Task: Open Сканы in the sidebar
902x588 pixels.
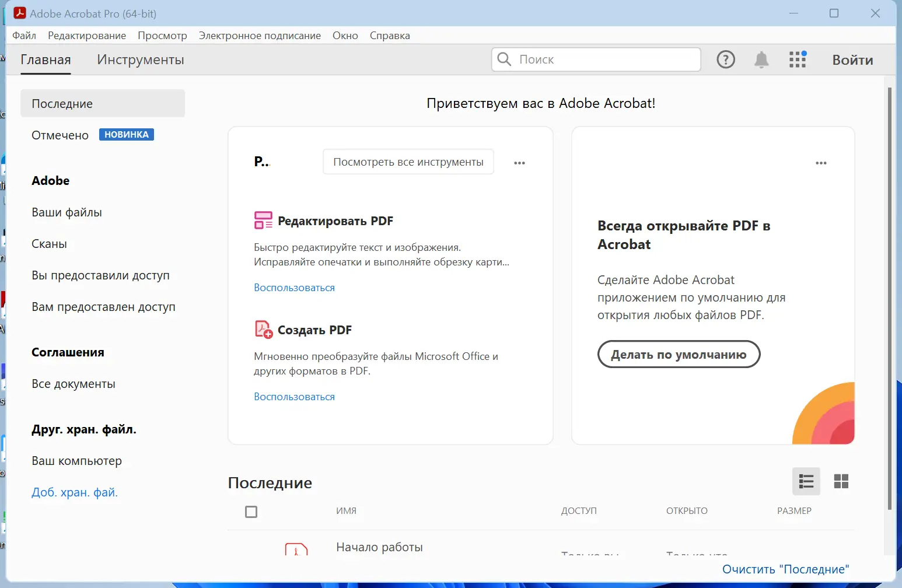Action: pyautogui.click(x=50, y=244)
